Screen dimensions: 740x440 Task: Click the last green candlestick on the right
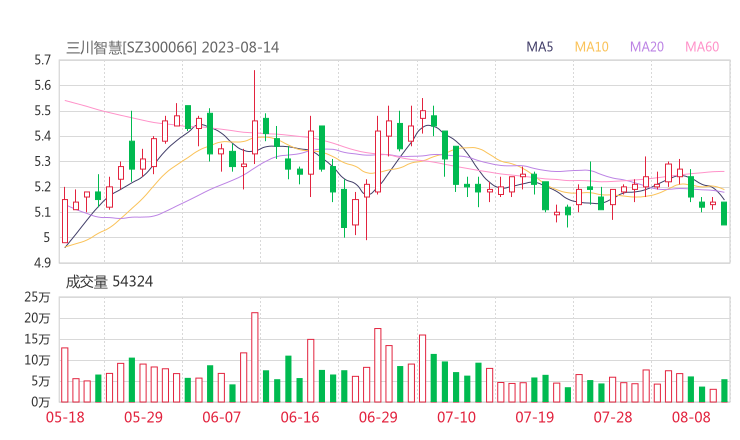724,213
